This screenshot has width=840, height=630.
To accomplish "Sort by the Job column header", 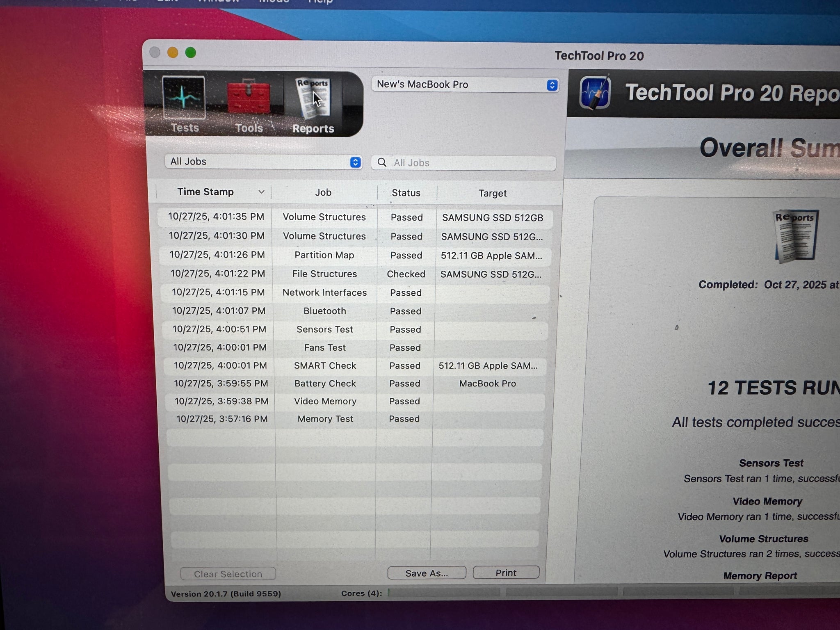I will tap(323, 192).
